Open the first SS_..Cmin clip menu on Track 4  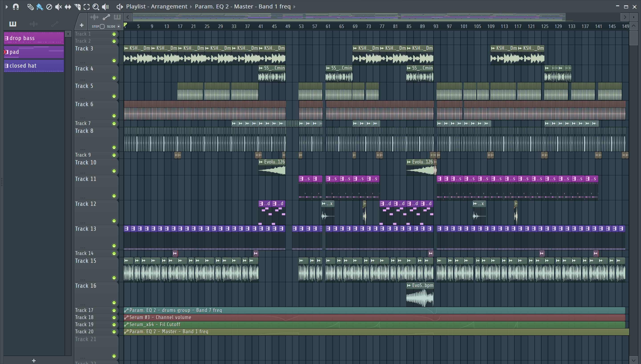tap(261, 68)
